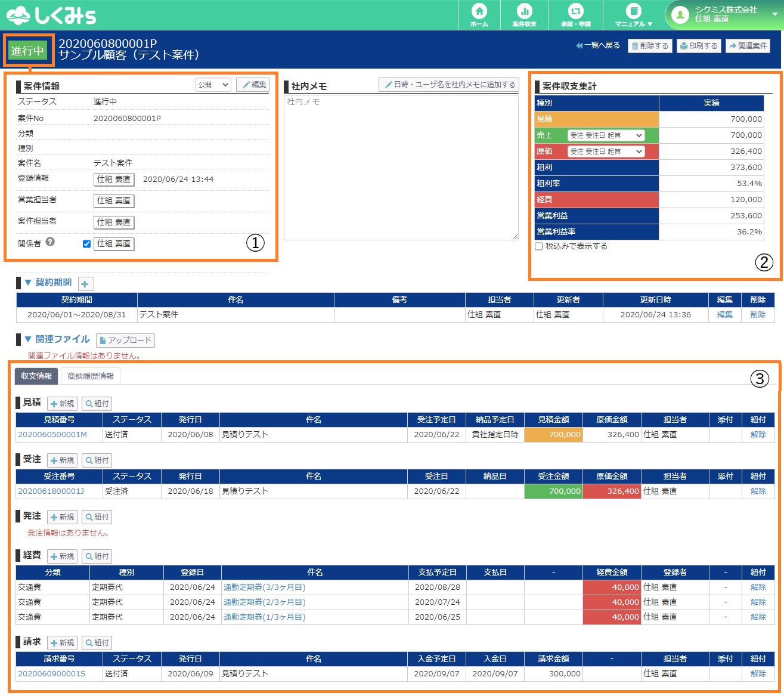Open the user account menu 仕組 素直
784x699 pixels.
[724, 15]
